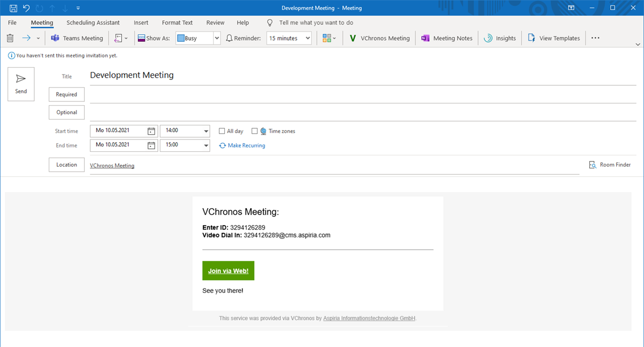Image resolution: width=644 pixels, height=347 pixels.
Task: Click the Save icon in title bar
Action: click(x=13, y=8)
